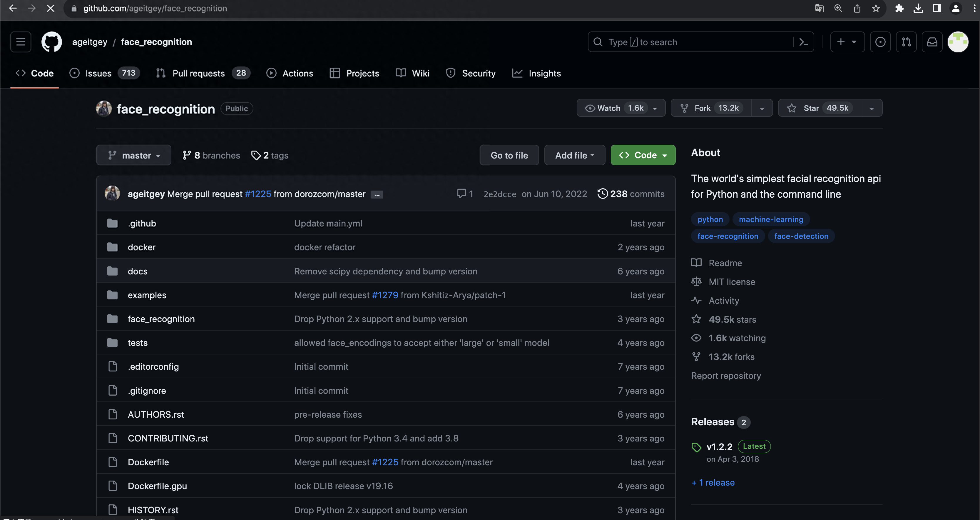Open the Wiki tab

point(413,73)
